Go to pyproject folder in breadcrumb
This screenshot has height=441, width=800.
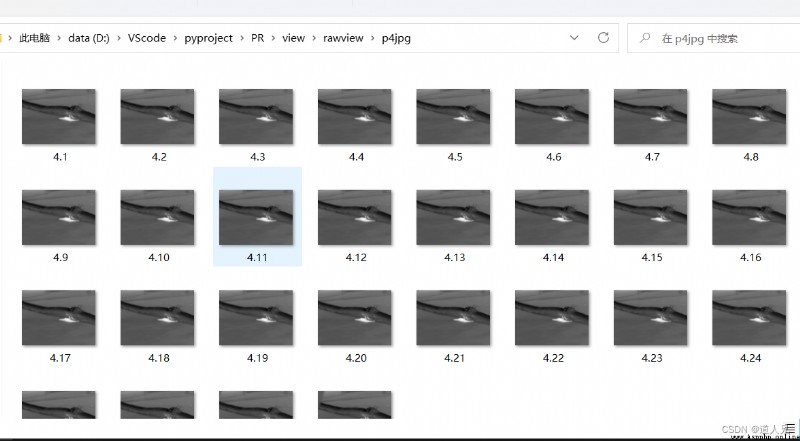click(x=209, y=38)
